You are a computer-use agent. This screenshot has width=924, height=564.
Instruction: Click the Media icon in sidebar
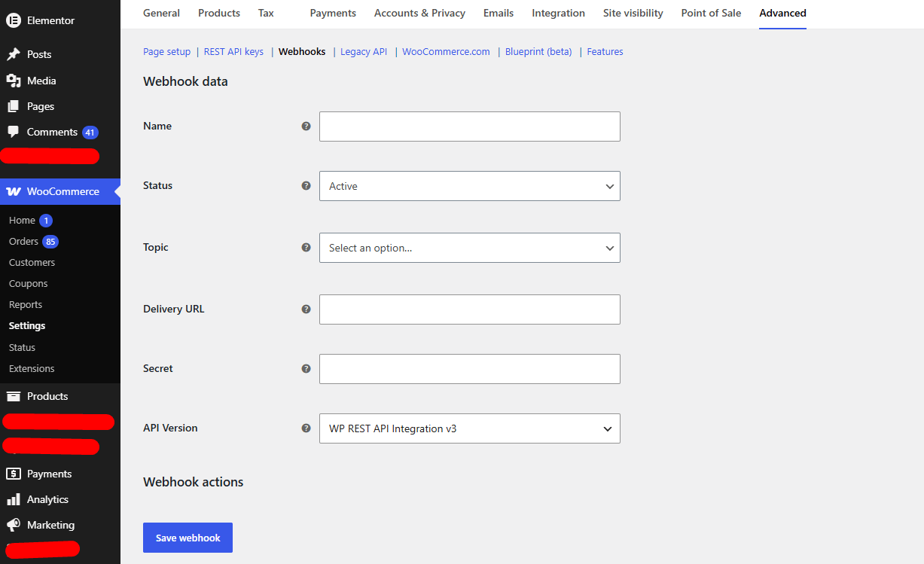[13, 81]
